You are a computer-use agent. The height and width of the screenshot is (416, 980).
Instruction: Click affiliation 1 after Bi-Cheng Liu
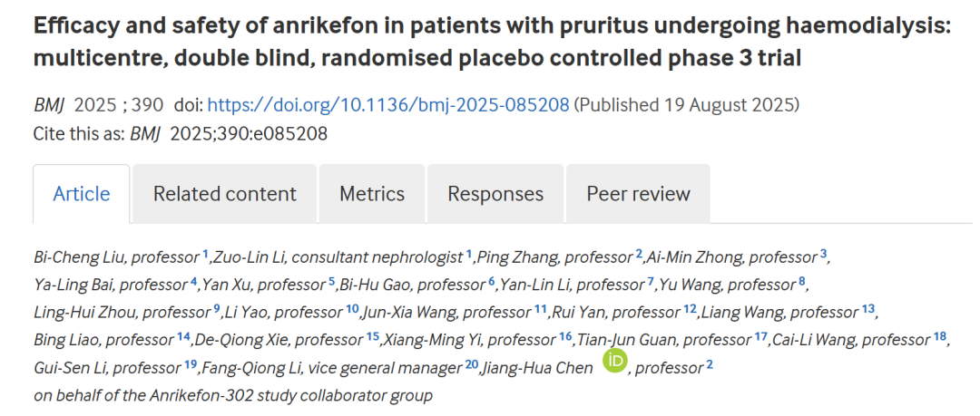206,255
